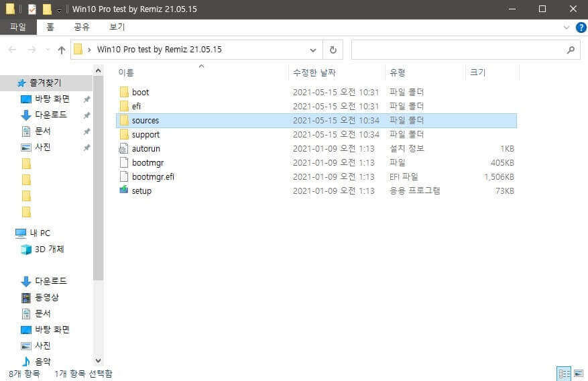Open Explorer help with the question mark icon
This screenshot has width=588, height=381.
581,28
